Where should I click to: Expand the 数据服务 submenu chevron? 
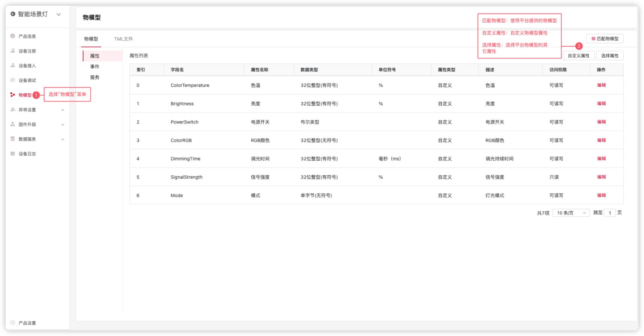tap(63, 139)
